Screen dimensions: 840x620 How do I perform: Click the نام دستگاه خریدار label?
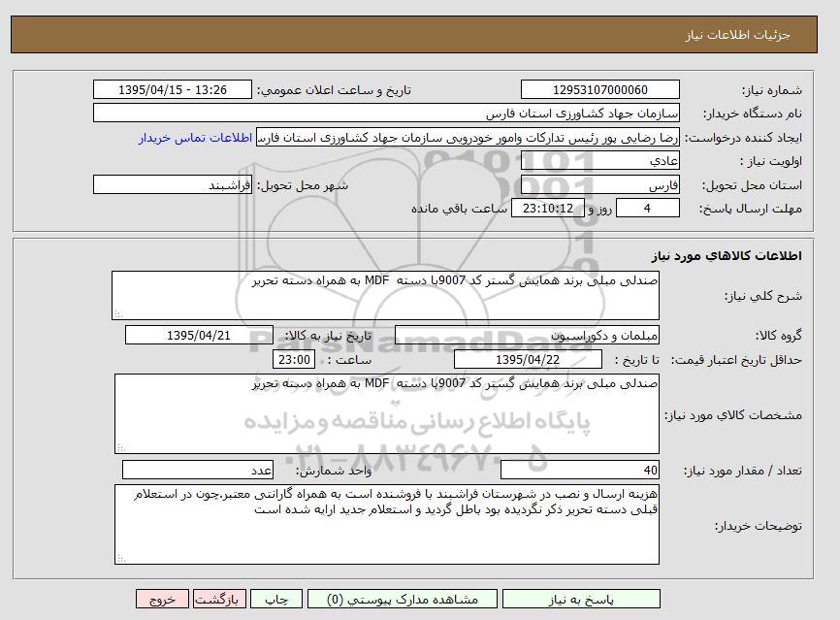pyautogui.click(x=752, y=114)
